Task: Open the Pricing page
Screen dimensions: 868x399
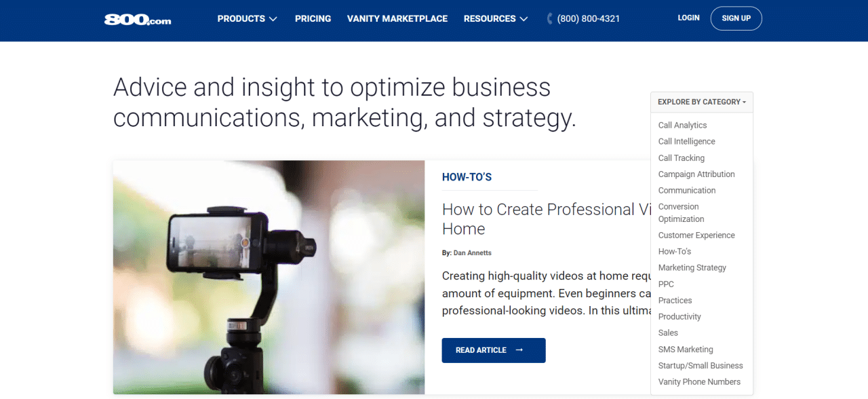Action: coord(313,19)
